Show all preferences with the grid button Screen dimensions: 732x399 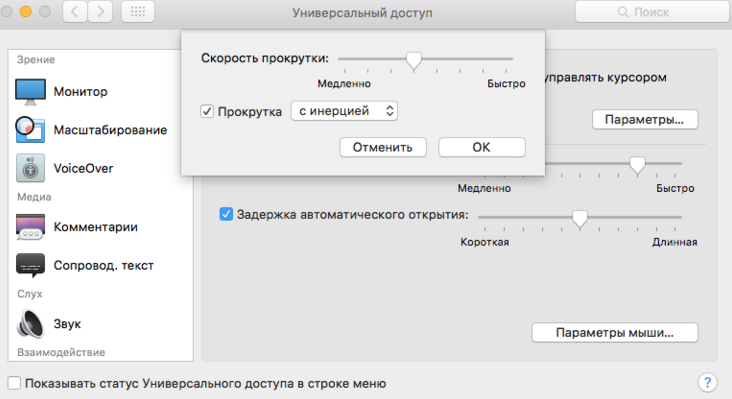pos(138,12)
